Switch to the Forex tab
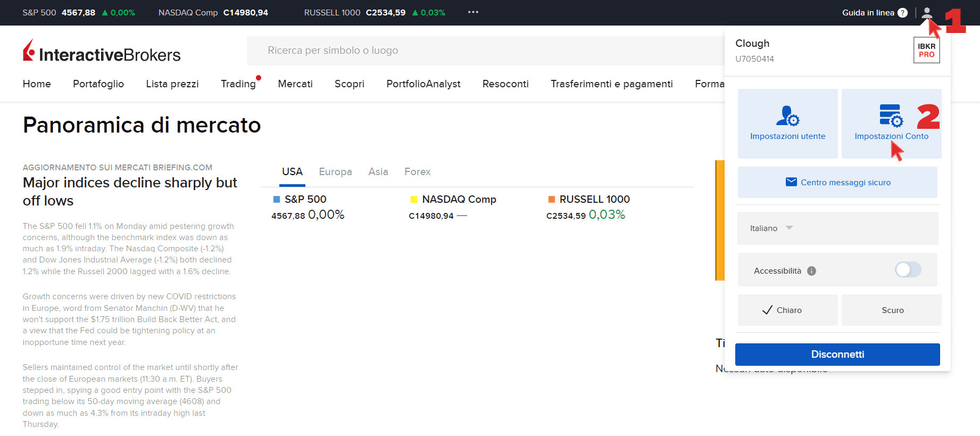 click(418, 172)
